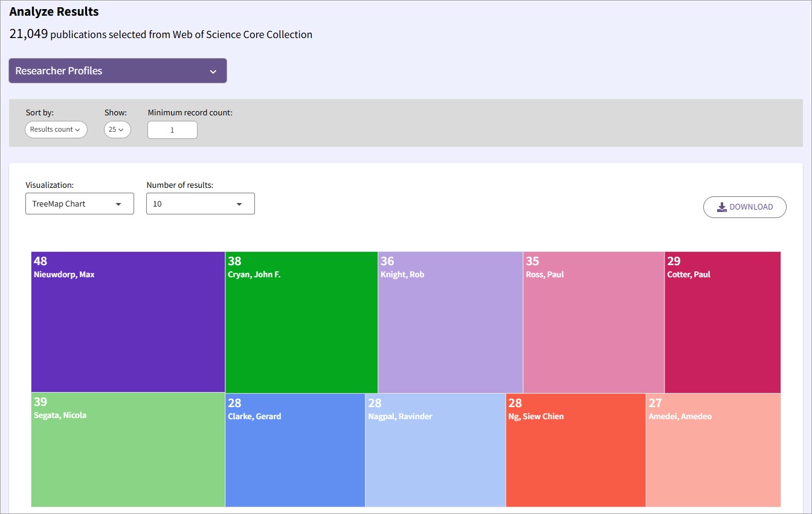Screen dimensions: 812x514
Task: Open the Visualization TreeMap Chart dropdown
Action: tap(80, 204)
